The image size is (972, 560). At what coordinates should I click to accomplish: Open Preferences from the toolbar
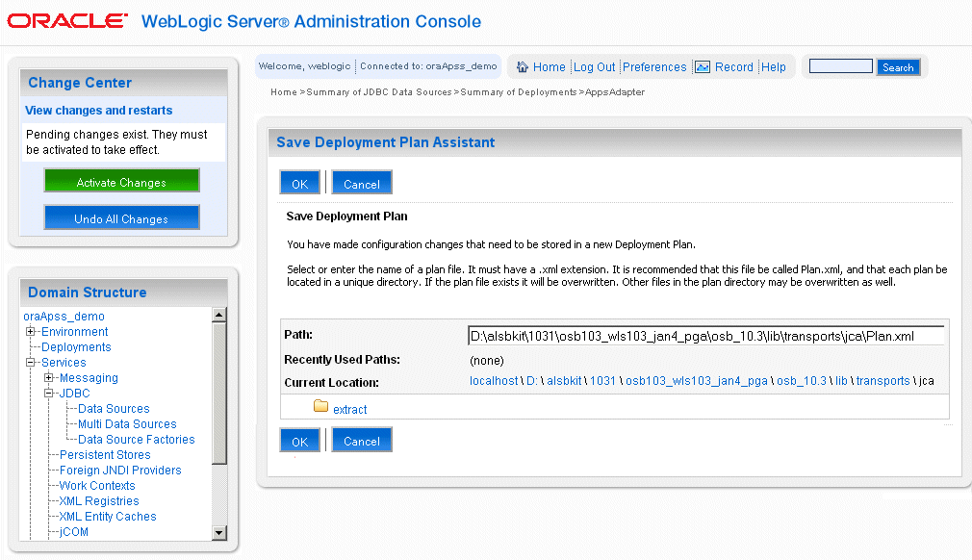click(x=654, y=67)
